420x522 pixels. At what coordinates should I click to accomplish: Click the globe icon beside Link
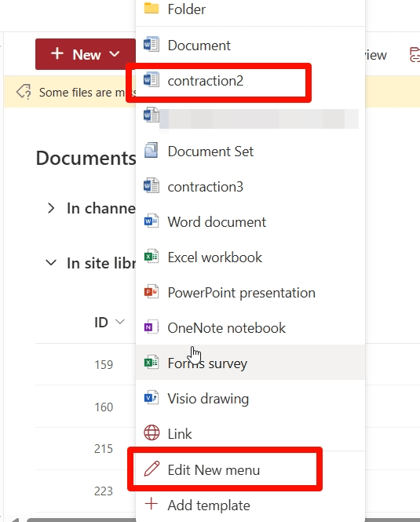click(152, 433)
